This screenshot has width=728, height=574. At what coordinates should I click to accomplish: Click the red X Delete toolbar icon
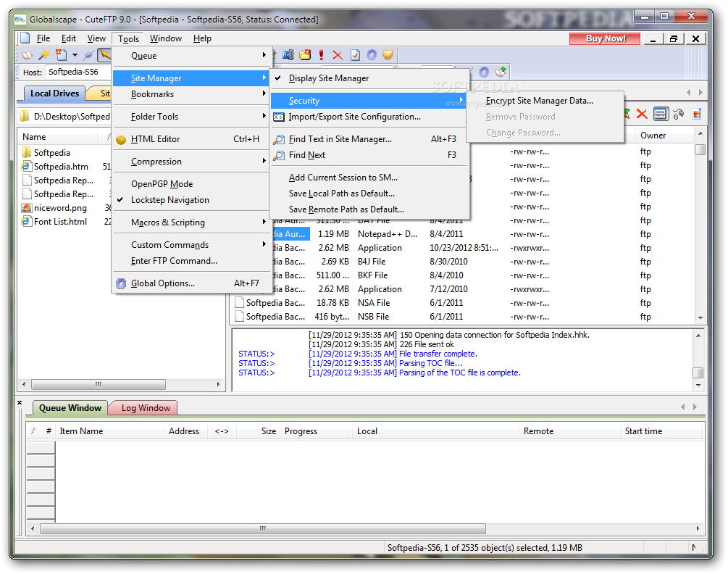338,55
